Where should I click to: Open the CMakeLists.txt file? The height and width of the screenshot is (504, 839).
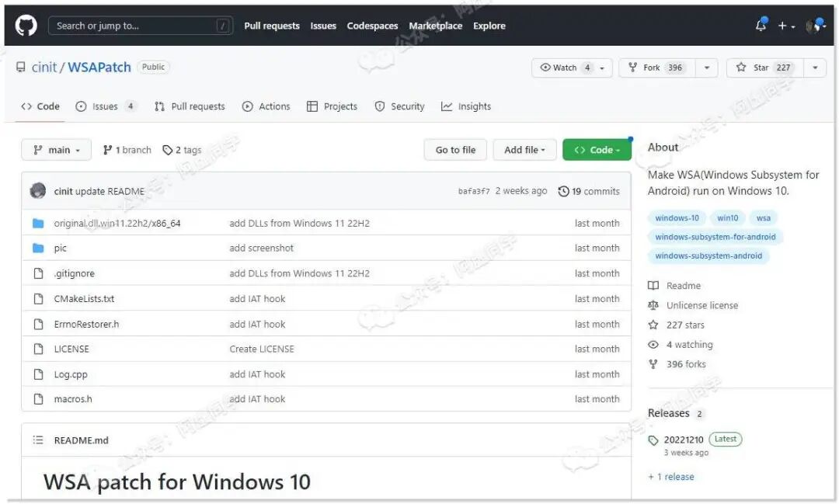[x=84, y=298]
